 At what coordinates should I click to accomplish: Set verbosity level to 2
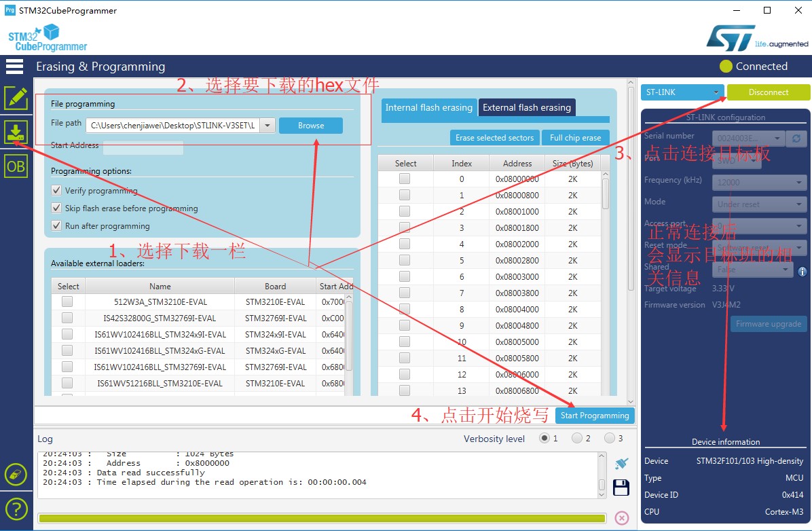[x=577, y=438]
